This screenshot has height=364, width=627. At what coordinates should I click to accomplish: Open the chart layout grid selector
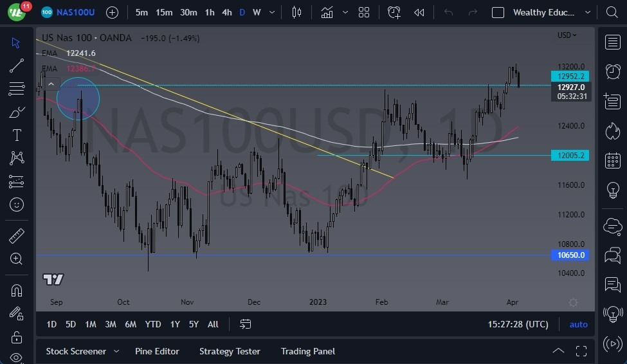(364, 12)
